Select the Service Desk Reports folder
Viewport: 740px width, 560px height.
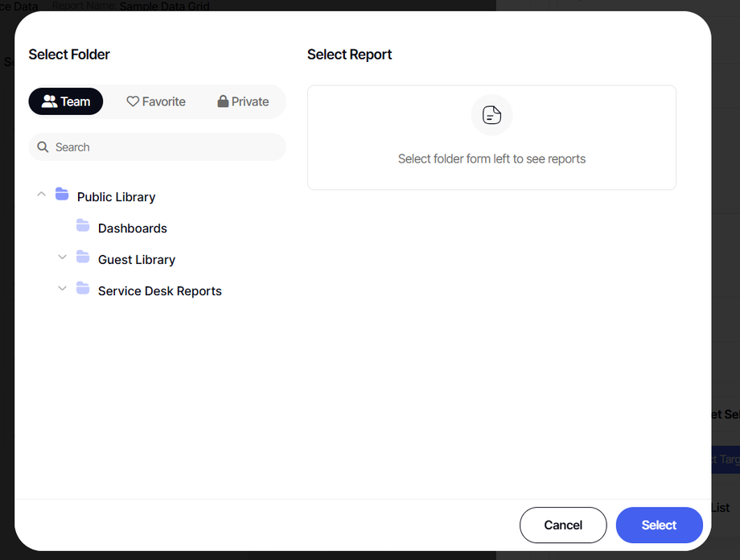click(159, 290)
